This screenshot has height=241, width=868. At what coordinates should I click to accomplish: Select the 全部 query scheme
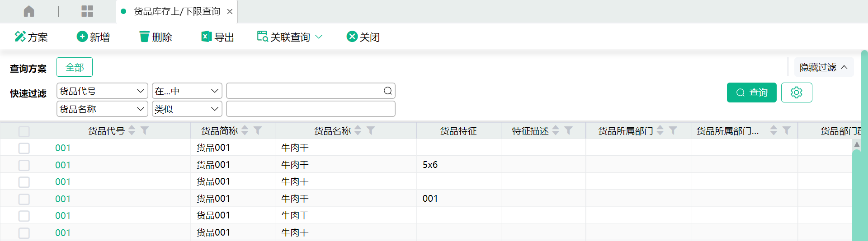(75, 67)
